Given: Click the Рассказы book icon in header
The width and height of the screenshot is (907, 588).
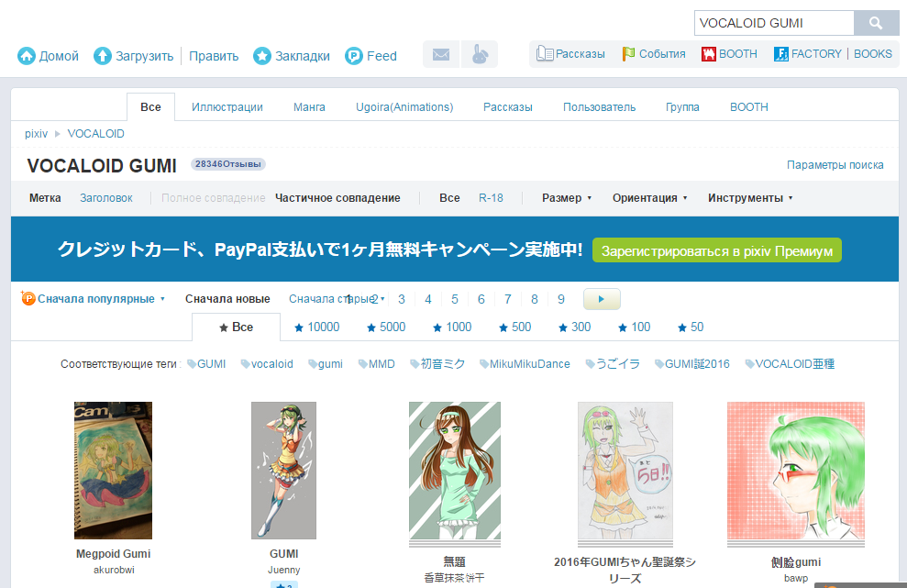Looking at the screenshot, I should pyautogui.click(x=545, y=54).
